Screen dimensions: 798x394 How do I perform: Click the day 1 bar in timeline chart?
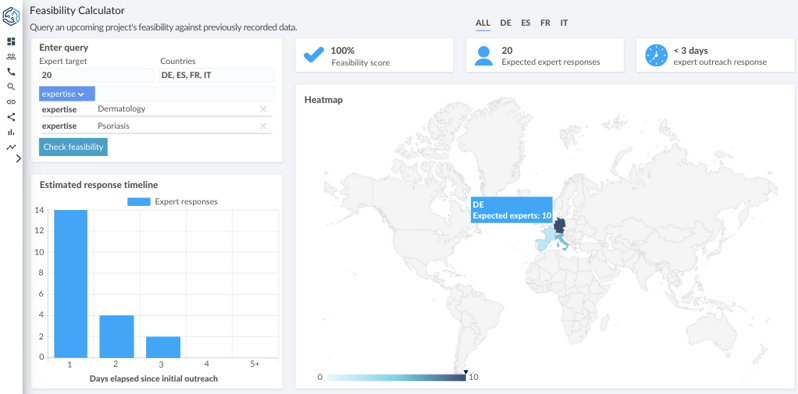click(x=71, y=284)
